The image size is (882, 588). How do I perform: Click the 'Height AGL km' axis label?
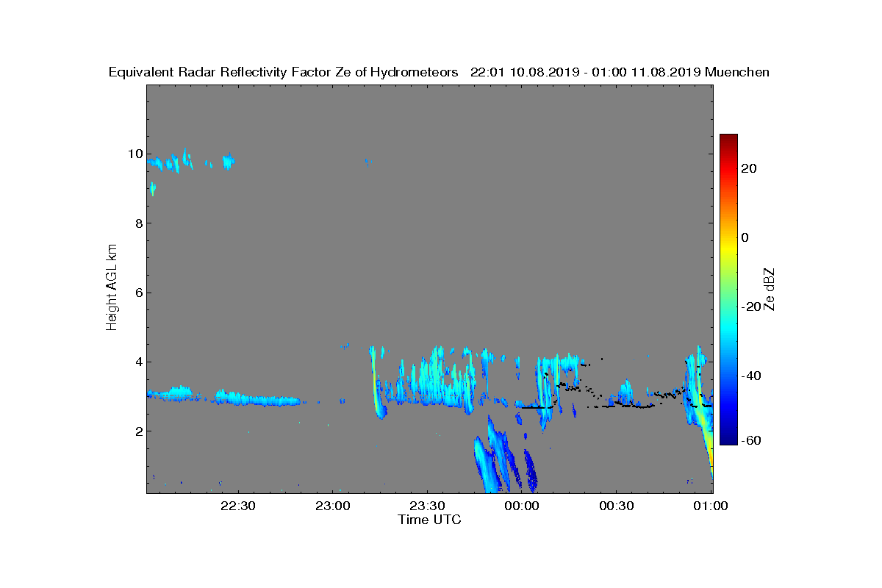(112, 288)
